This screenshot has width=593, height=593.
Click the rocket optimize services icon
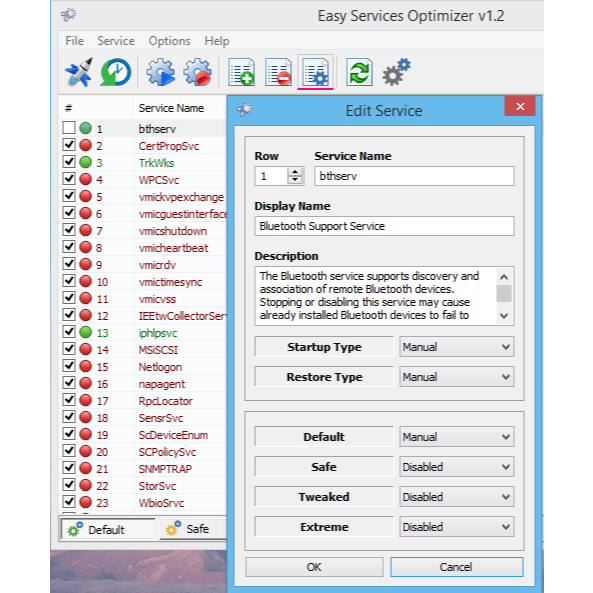point(79,72)
